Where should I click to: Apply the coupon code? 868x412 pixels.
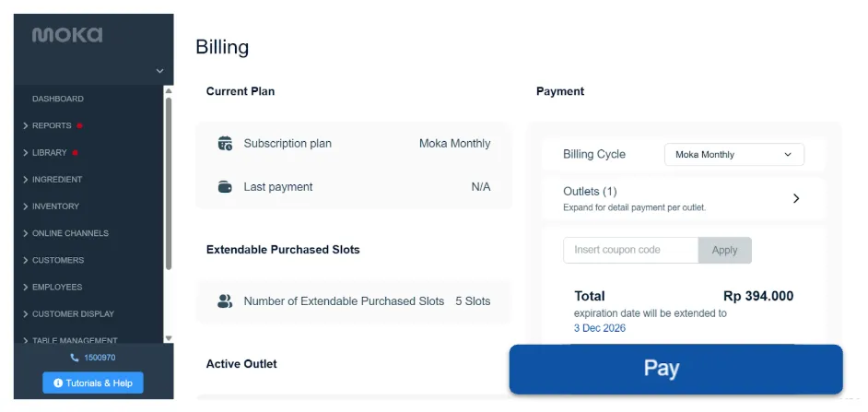click(x=724, y=251)
